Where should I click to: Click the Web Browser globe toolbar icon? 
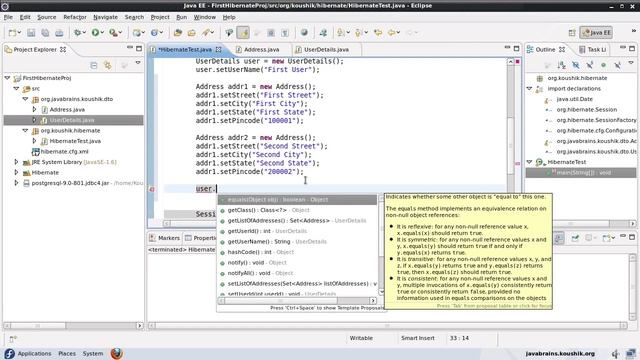[304, 33]
